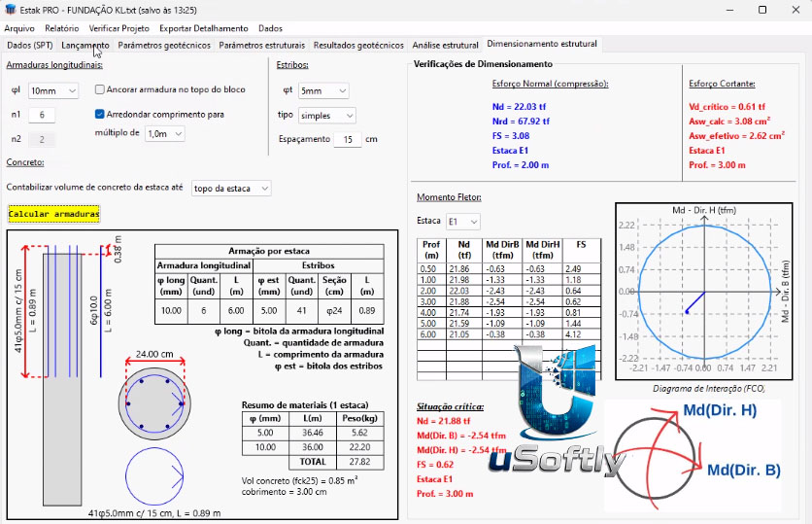
Task: Click the interaction diagram plot
Action: click(x=704, y=292)
